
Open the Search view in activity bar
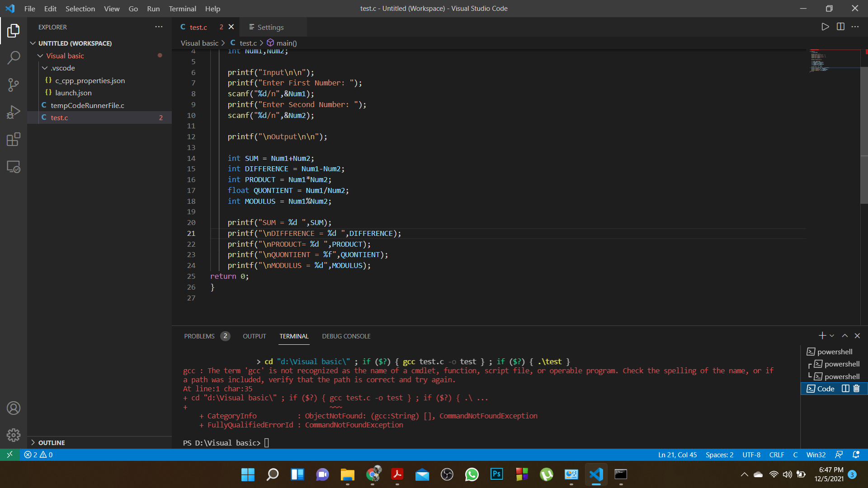tap(14, 58)
